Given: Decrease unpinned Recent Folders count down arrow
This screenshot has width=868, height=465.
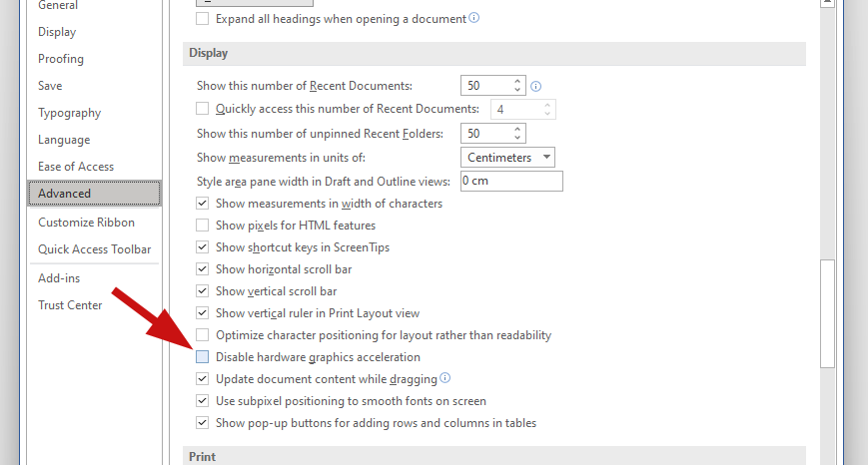Looking at the screenshot, I should pyautogui.click(x=517, y=137).
